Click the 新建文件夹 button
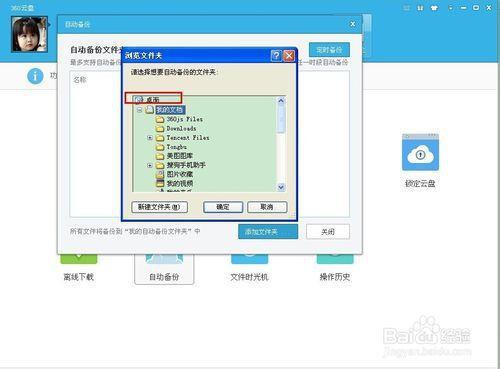500x369 pixels. [x=159, y=207]
